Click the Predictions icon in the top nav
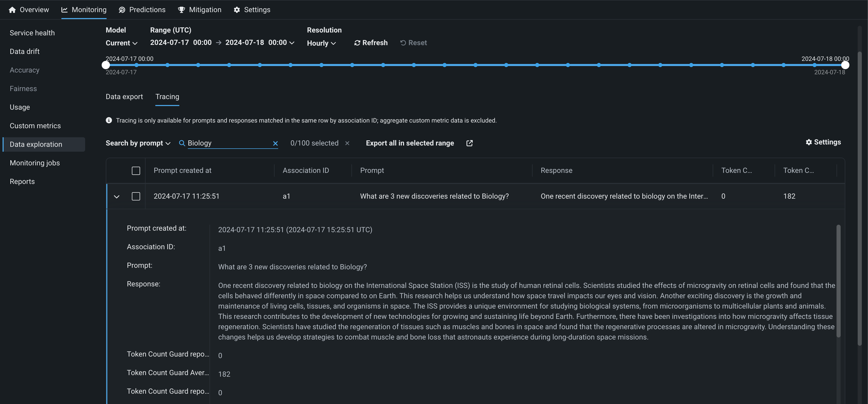This screenshot has width=868, height=404. tap(122, 10)
